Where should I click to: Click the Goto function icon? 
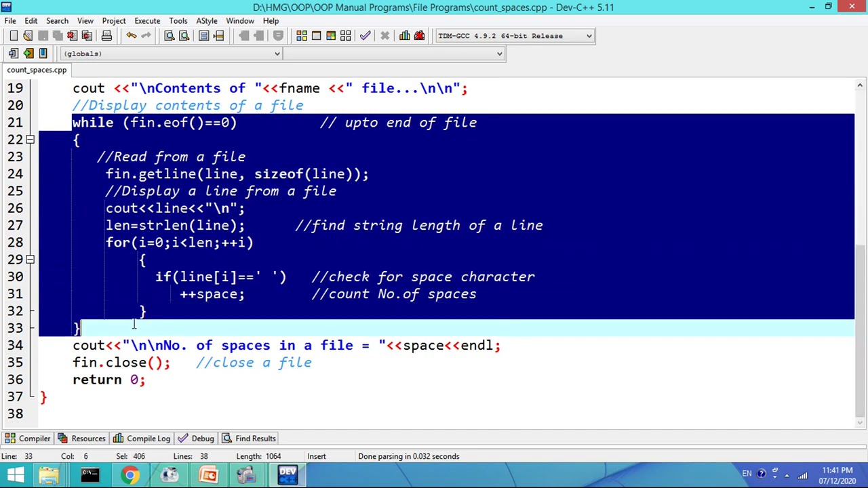[x=203, y=36]
